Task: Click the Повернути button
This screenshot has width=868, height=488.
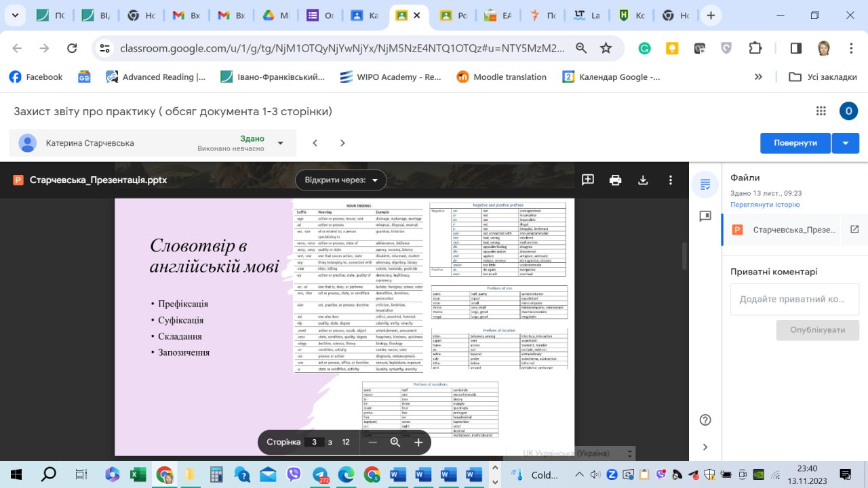Action: 795,143
